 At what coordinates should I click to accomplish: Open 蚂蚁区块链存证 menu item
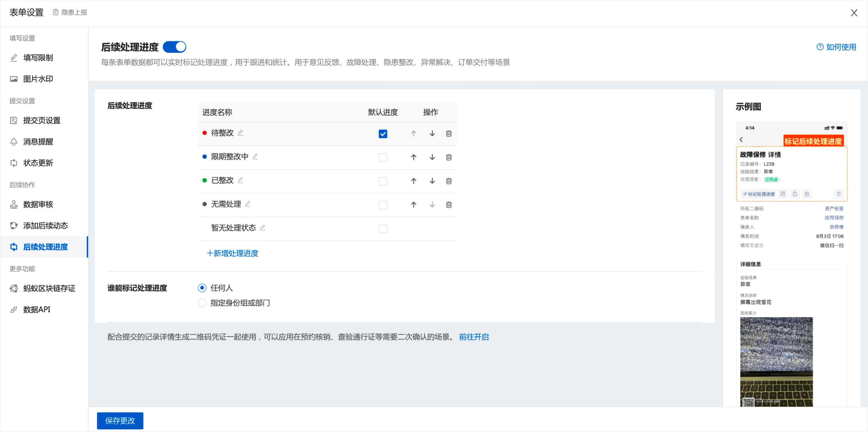tap(49, 288)
